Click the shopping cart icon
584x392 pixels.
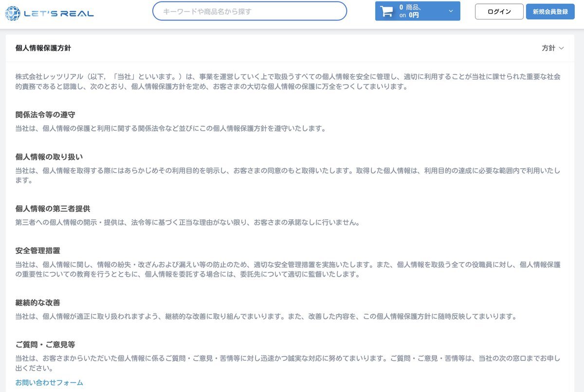coord(386,11)
